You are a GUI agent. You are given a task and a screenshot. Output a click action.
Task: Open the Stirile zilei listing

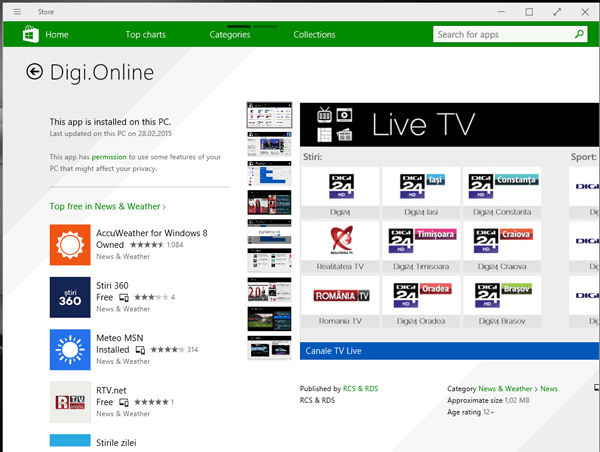pos(116,443)
